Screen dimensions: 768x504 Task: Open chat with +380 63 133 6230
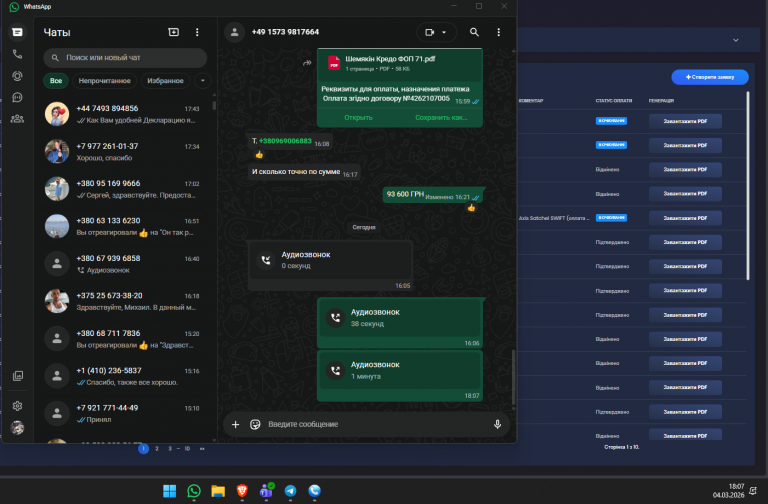pyautogui.click(x=125, y=226)
